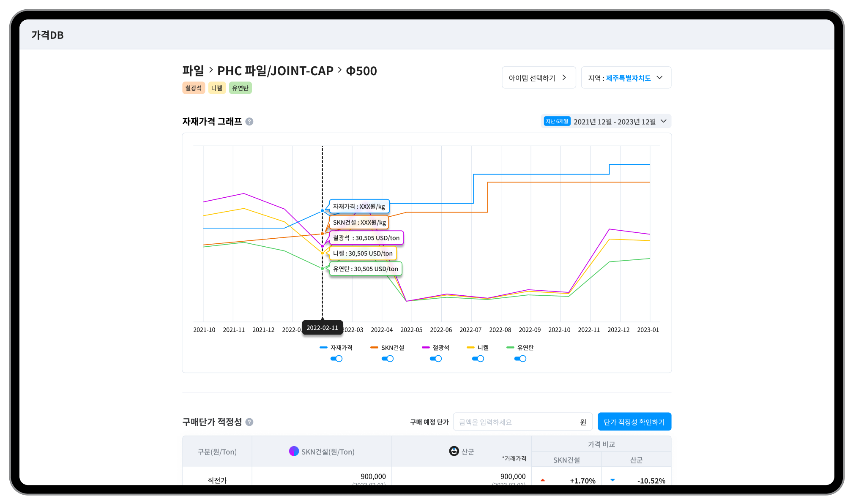
Task: Switch off the 유연탄 line toggle
Action: coord(520,359)
